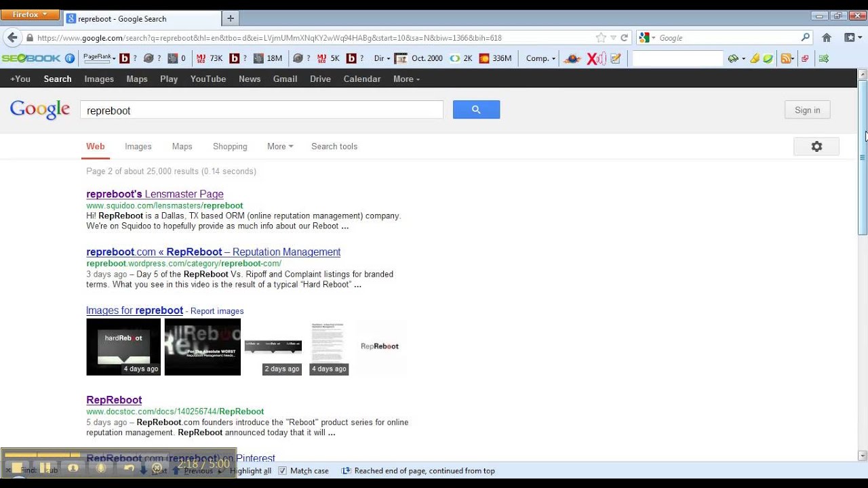Screen dimensions: 868x488
Task: Select the repreboot - Google Search tab
Action: [x=142, y=18]
